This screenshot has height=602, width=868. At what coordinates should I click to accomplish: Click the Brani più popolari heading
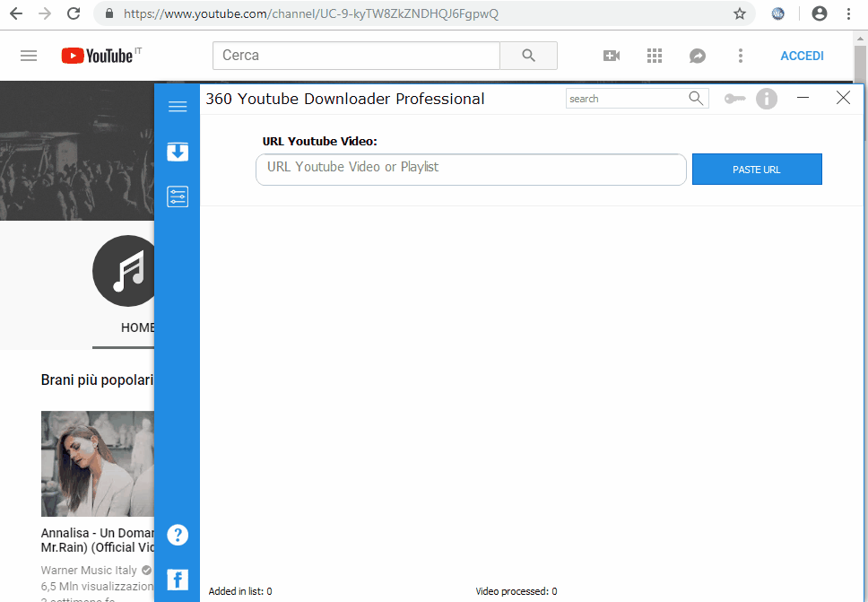tap(97, 380)
